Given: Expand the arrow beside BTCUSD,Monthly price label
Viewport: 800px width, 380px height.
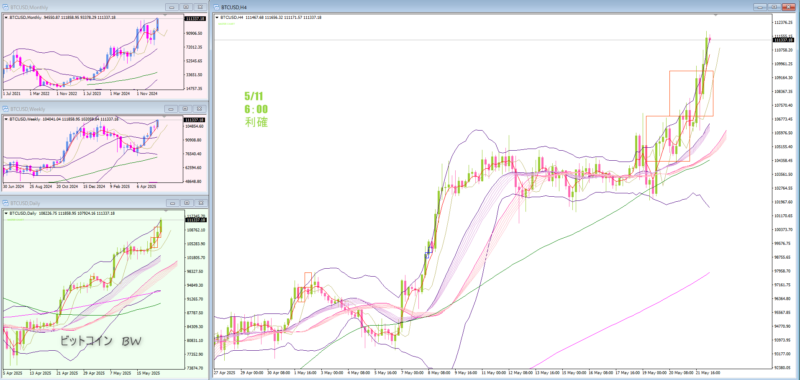Looking at the screenshot, I should pos(6,18).
